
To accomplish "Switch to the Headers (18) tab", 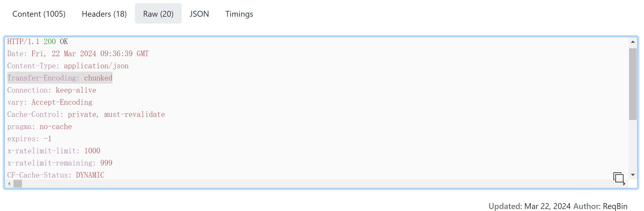I will click(104, 14).
